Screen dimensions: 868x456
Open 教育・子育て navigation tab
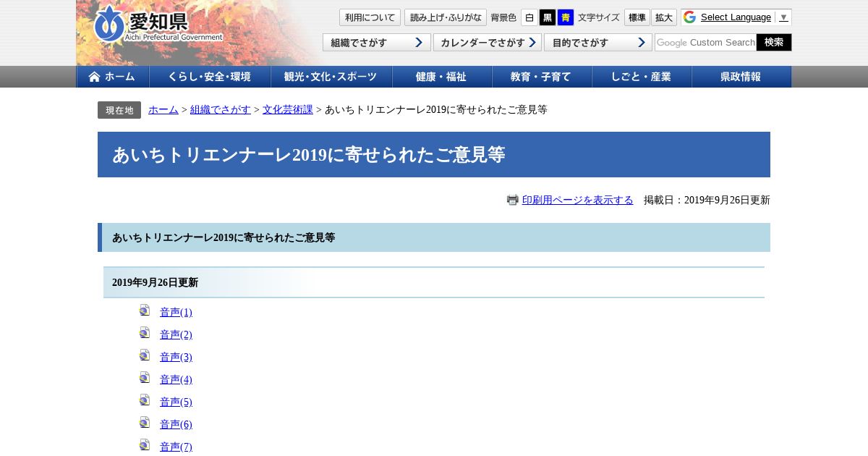[x=542, y=77]
